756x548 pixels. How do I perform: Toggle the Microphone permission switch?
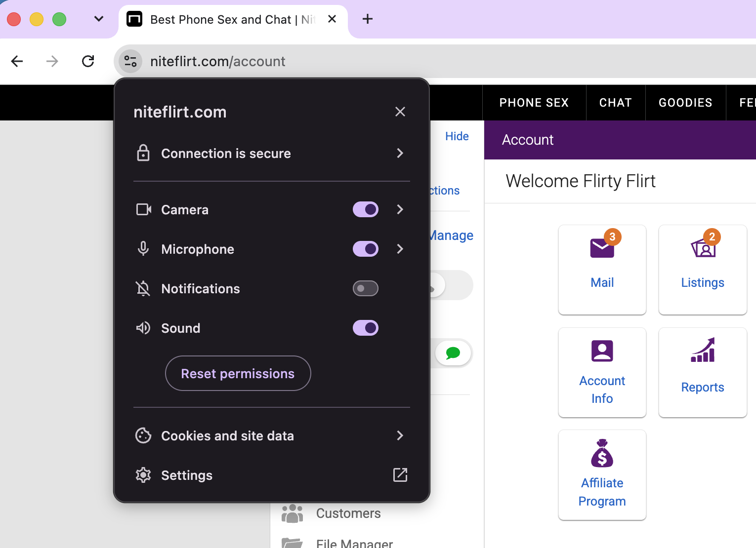click(366, 249)
